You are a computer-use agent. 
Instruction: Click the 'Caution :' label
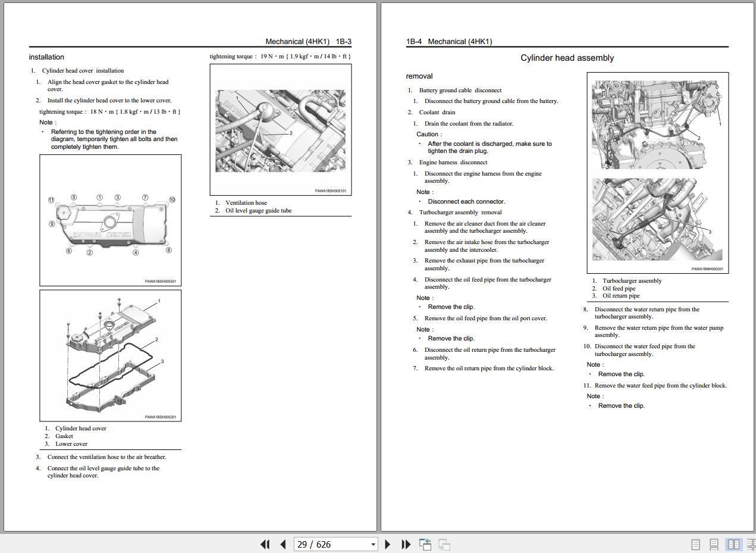pyautogui.click(x=429, y=135)
